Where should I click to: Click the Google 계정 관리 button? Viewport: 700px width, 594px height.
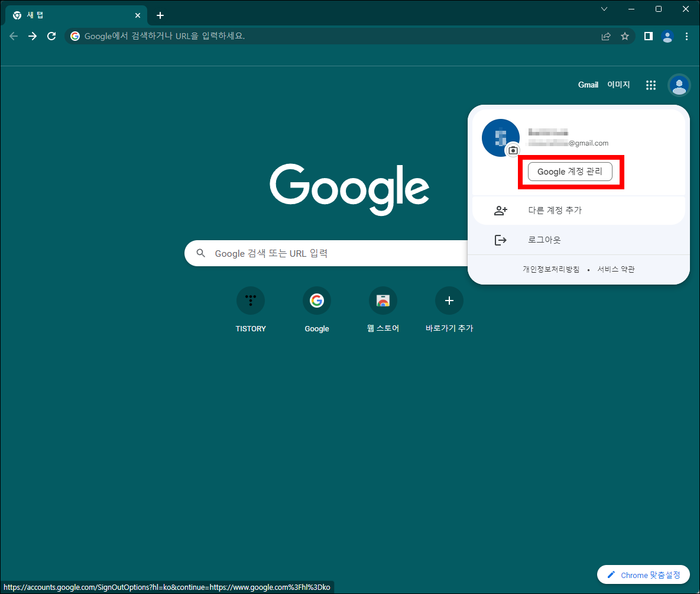click(x=570, y=172)
